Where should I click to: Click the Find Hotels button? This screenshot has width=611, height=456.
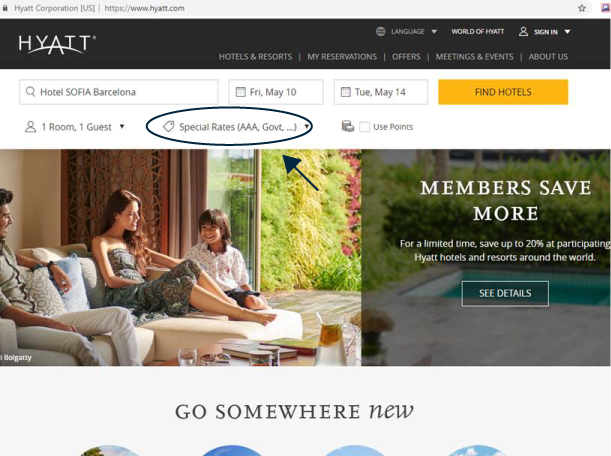click(x=503, y=92)
